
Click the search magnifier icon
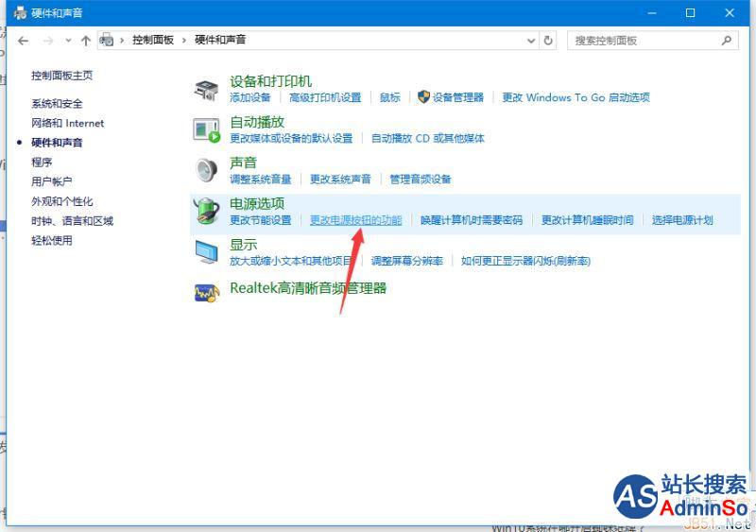tap(727, 41)
